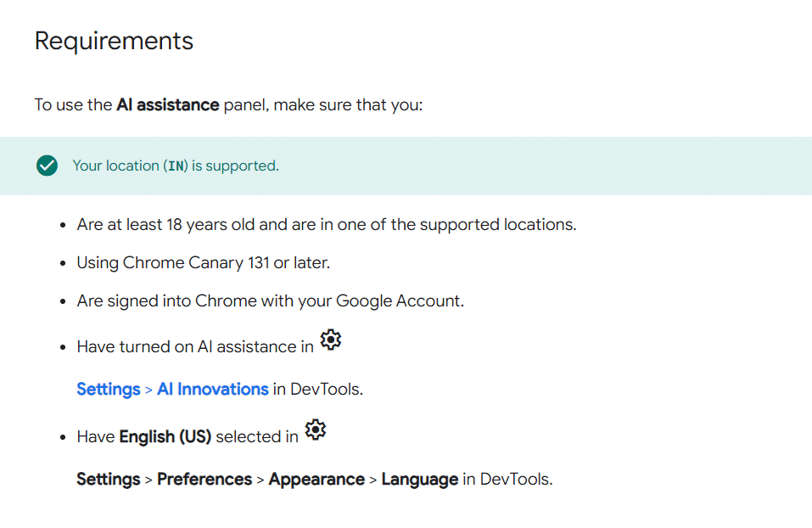Click the Requirements heading

(114, 41)
